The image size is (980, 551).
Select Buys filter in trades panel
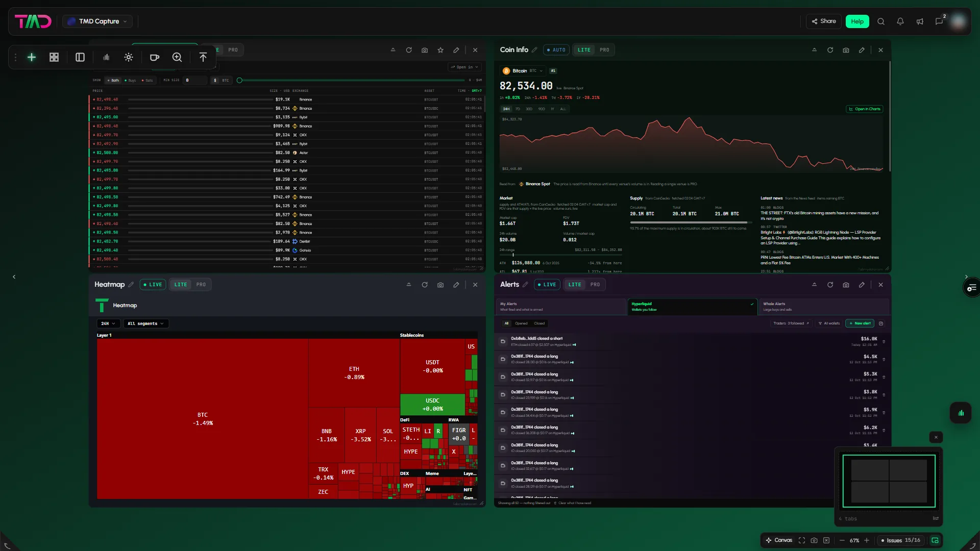pos(130,80)
